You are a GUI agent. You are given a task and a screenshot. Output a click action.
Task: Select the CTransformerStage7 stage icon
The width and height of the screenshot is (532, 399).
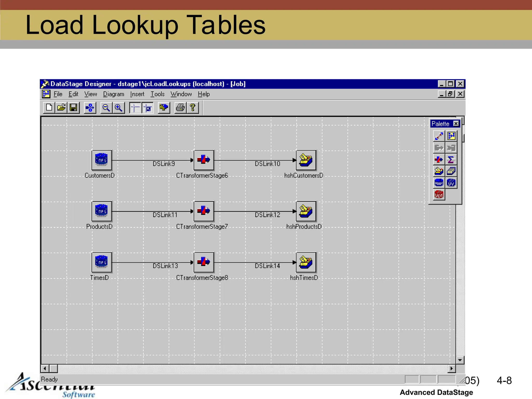pyautogui.click(x=204, y=211)
